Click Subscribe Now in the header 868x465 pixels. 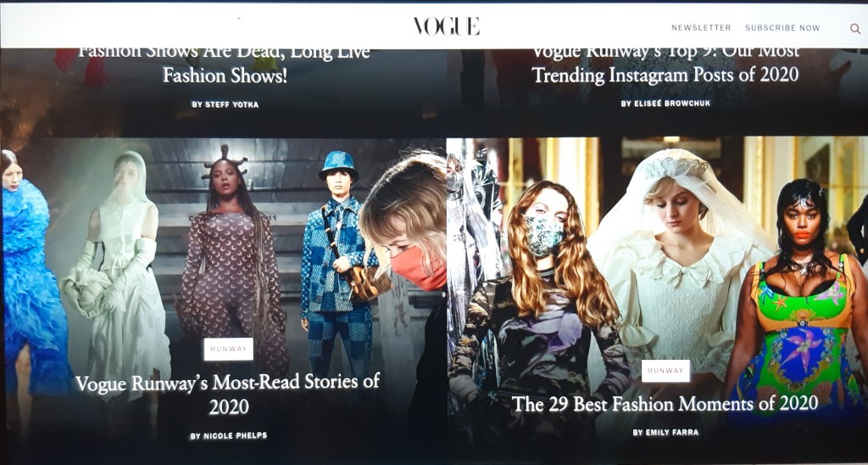click(782, 28)
